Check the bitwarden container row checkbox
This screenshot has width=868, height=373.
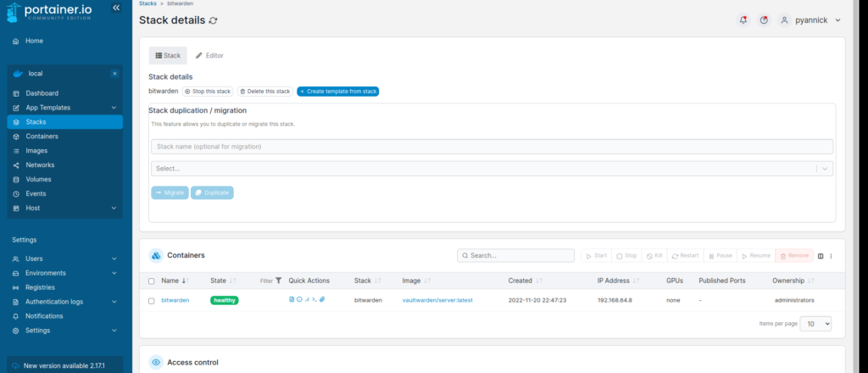tap(152, 301)
